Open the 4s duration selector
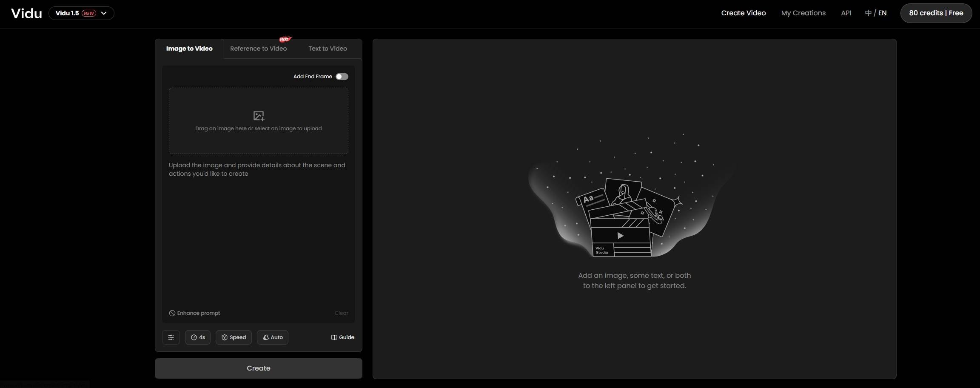The width and height of the screenshot is (980, 388). point(198,337)
